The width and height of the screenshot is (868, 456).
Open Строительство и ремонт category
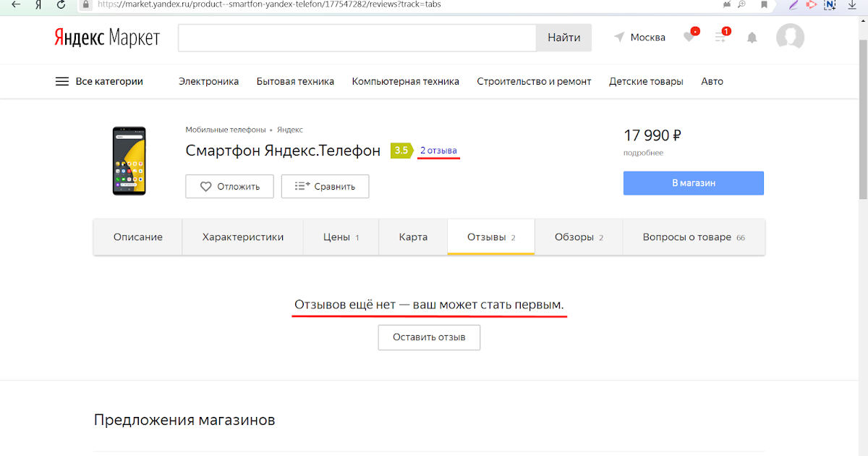(534, 82)
